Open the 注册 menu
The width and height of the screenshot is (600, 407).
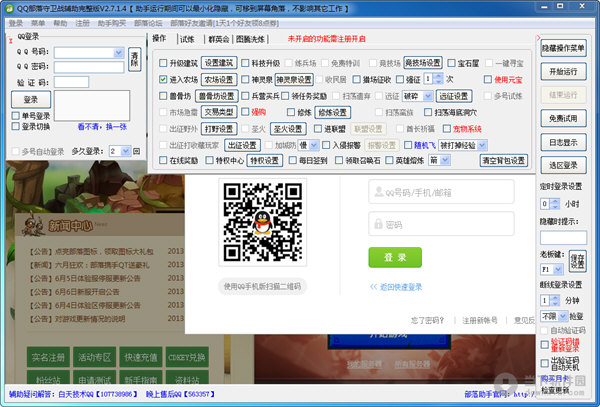82,23
